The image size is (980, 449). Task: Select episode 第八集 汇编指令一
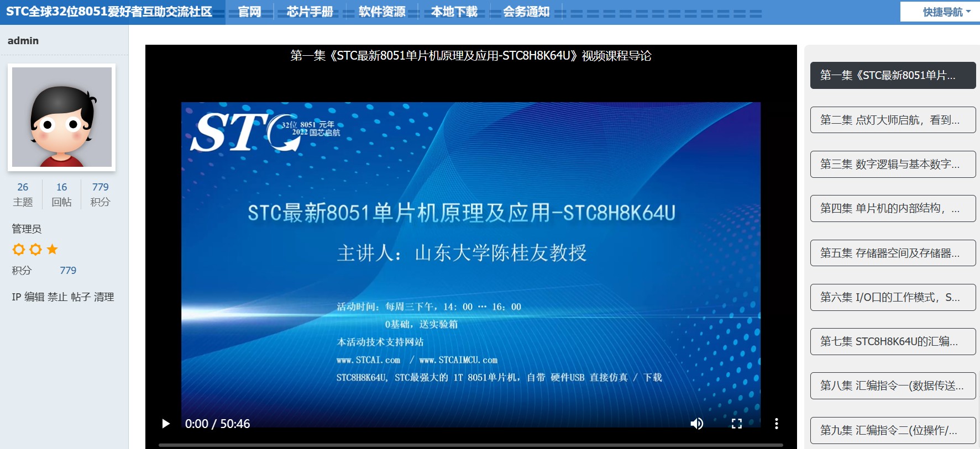tap(893, 385)
